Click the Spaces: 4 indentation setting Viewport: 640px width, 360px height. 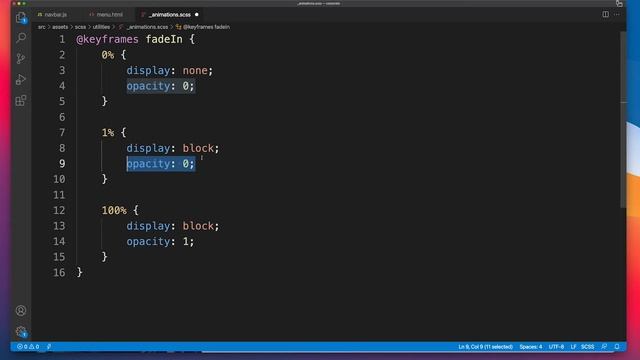[x=531, y=347]
